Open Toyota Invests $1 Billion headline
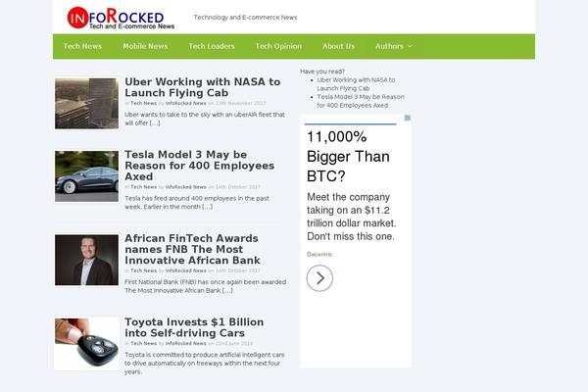This screenshot has height=392, width=588. (194, 327)
